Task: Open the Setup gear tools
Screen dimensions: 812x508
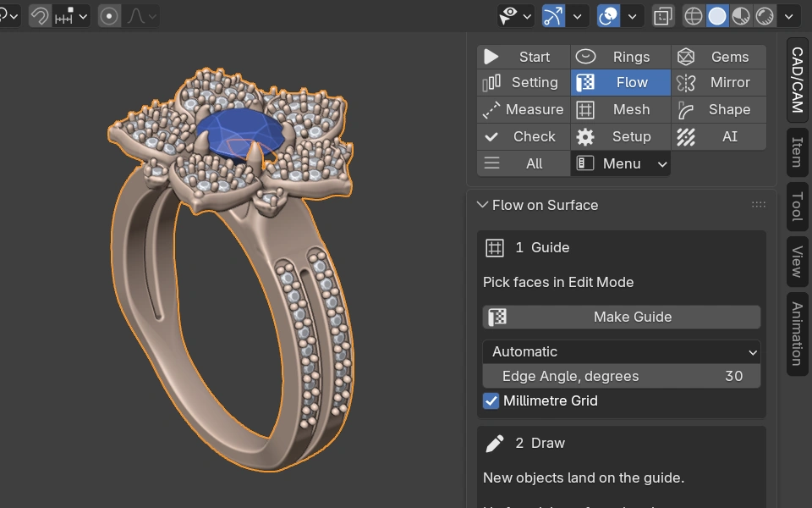Action: (x=620, y=136)
